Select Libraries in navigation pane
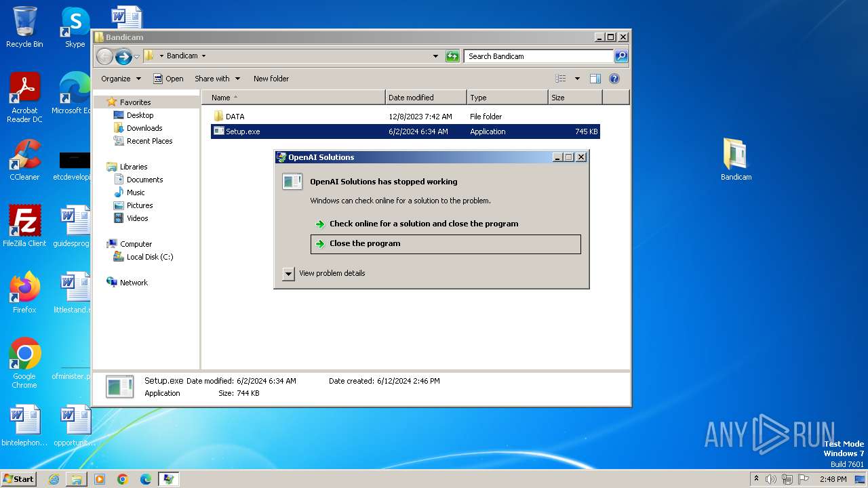Image resolution: width=868 pixels, height=488 pixels. point(134,167)
